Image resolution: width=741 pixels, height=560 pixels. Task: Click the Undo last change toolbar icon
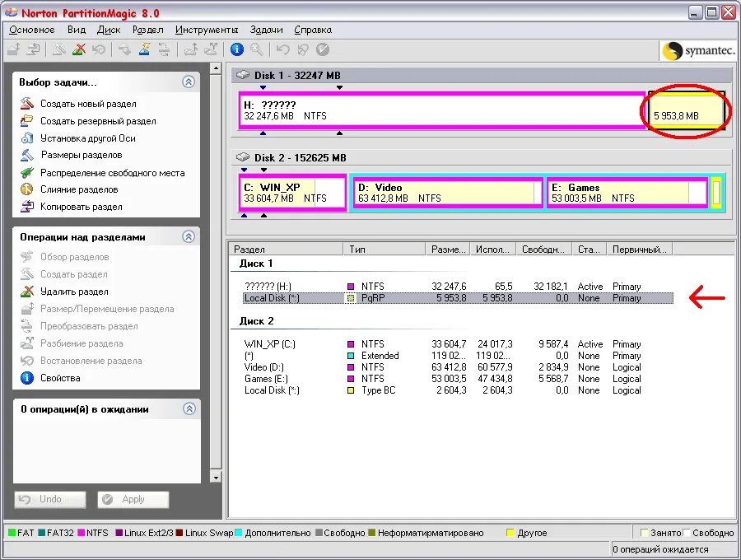pos(282,49)
